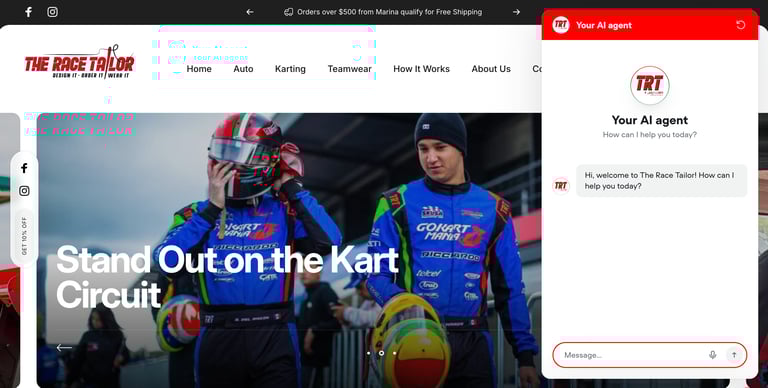Show next announcement with right arrow
Viewport: 768px width, 388px height.
[x=516, y=12]
